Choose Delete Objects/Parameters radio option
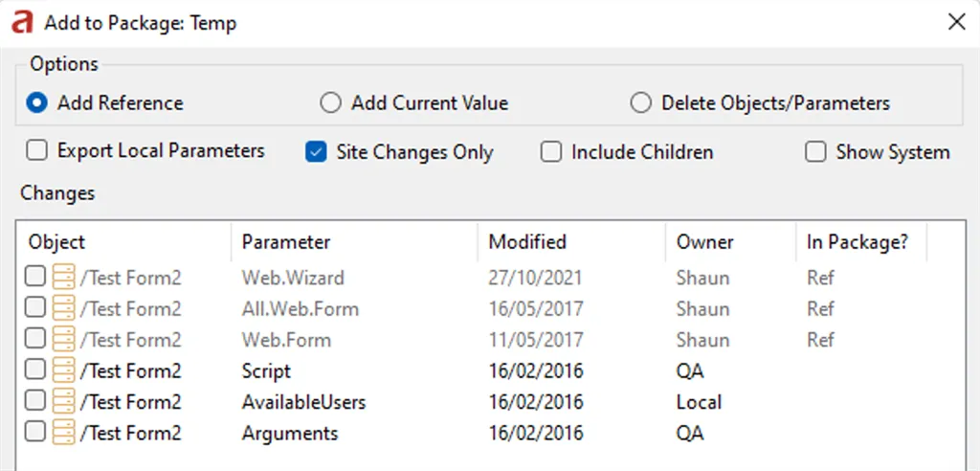This screenshot has width=980, height=471. (x=640, y=103)
